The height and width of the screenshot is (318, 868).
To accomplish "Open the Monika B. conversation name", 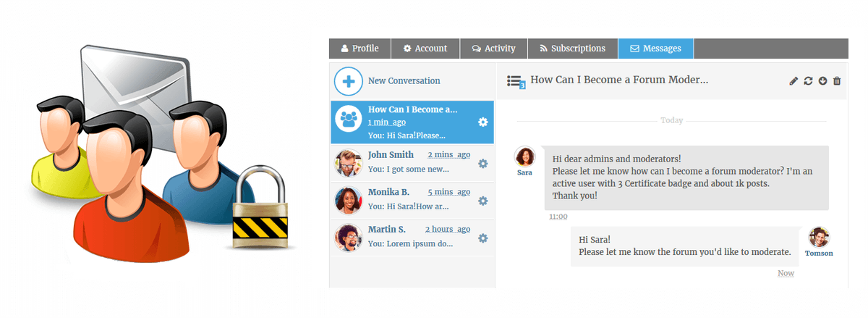I will click(388, 192).
